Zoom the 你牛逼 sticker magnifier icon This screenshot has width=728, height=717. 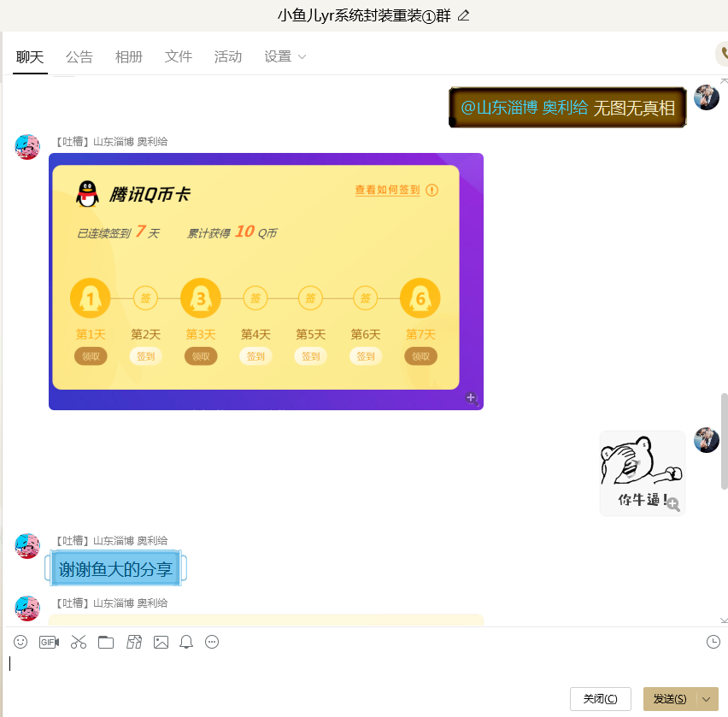pos(673,504)
